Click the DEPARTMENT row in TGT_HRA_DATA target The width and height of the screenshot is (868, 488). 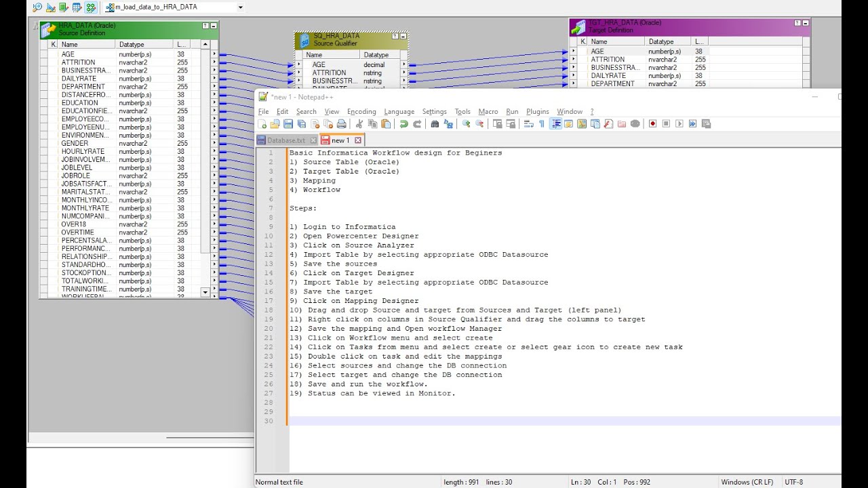coord(685,84)
